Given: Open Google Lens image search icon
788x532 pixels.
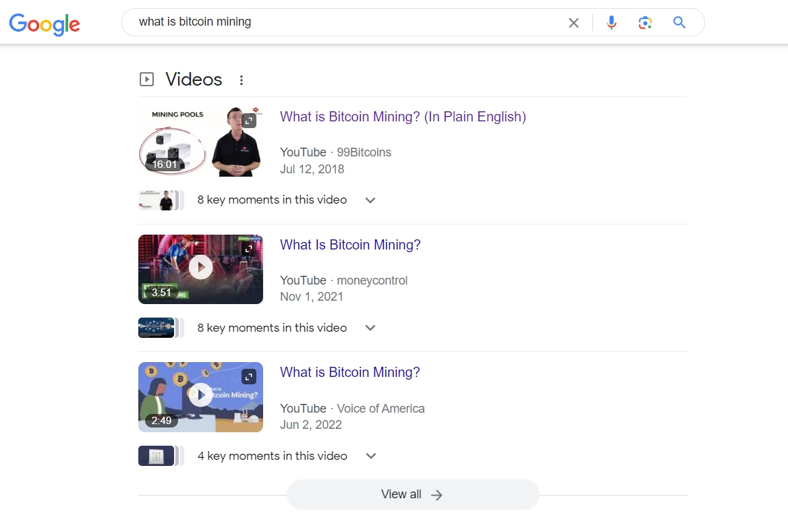Looking at the screenshot, I should point(645,23).
